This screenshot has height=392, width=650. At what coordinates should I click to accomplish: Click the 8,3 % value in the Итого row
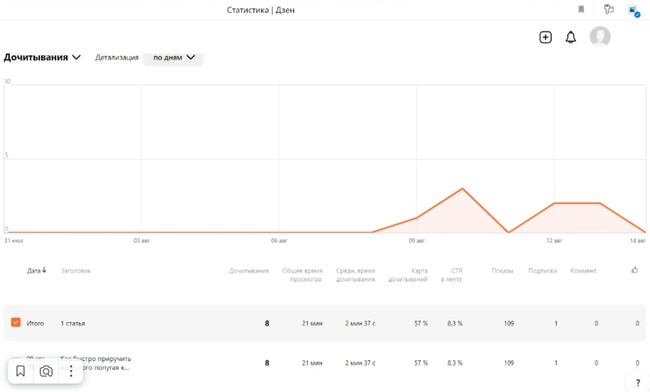(x=455, y=323)
